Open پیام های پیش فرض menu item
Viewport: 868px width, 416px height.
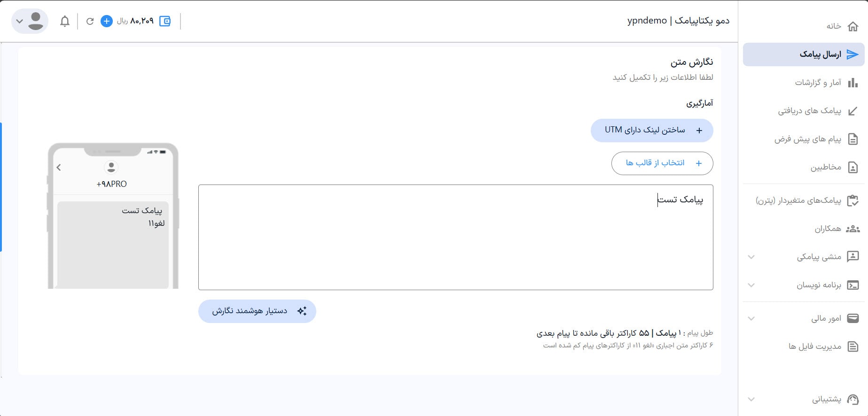(x=808, y=139)
